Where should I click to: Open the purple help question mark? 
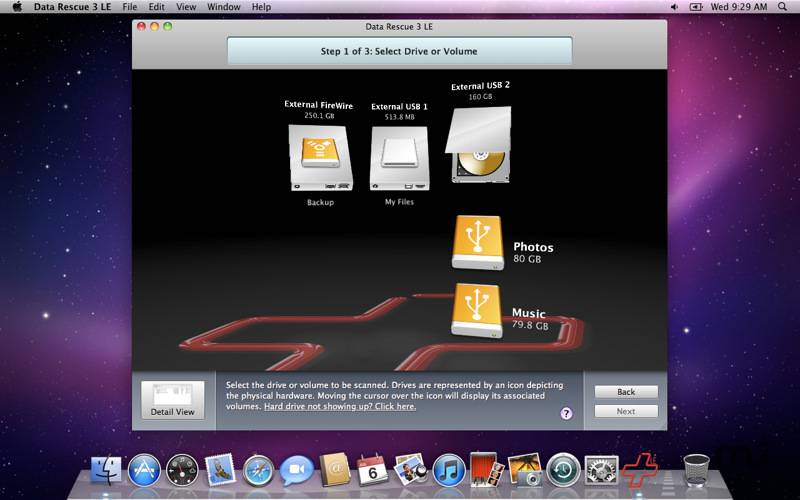coord(566,413)
